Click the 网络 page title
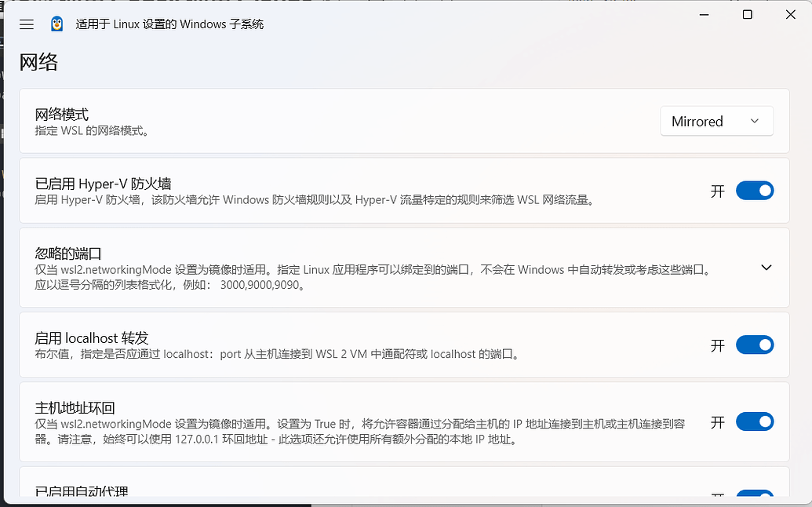The width and height of the screenshot is (812, 507). pyautogui.click(x=39, y=62)
